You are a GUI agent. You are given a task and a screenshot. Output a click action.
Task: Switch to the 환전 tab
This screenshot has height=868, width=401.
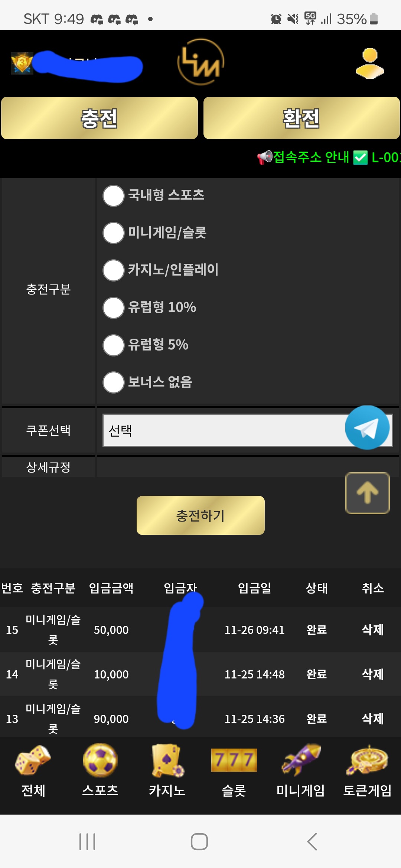[x=301, y=118]
